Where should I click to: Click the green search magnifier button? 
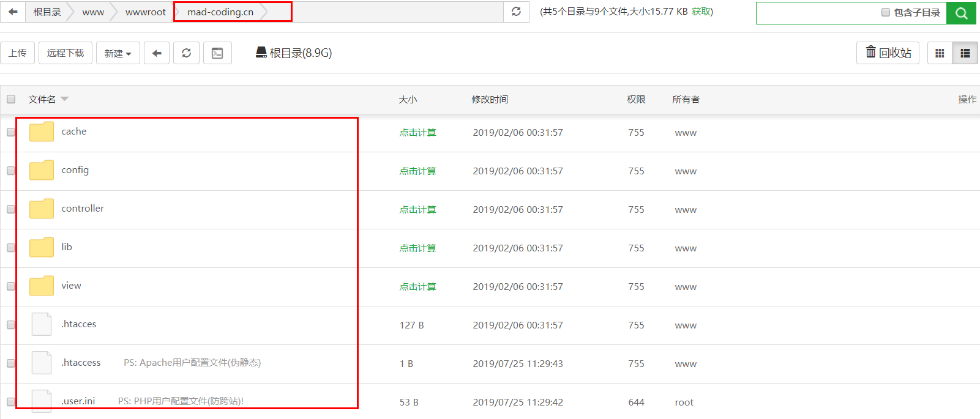961,13
